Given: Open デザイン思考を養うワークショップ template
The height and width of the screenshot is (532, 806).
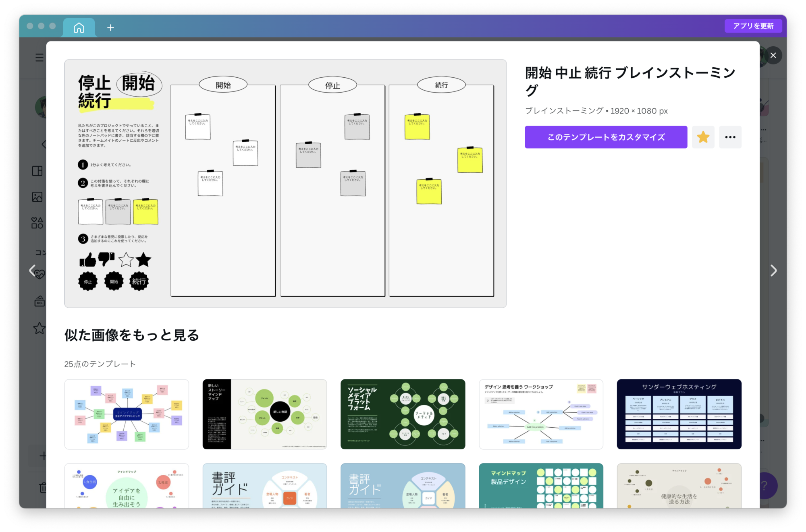Looking at the screenshot, I should click(x=541, y=414).
